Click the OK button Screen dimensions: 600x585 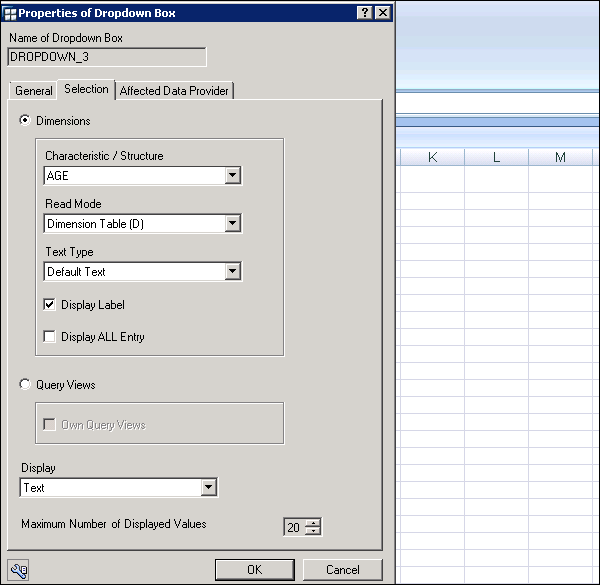tap(255, 569)
